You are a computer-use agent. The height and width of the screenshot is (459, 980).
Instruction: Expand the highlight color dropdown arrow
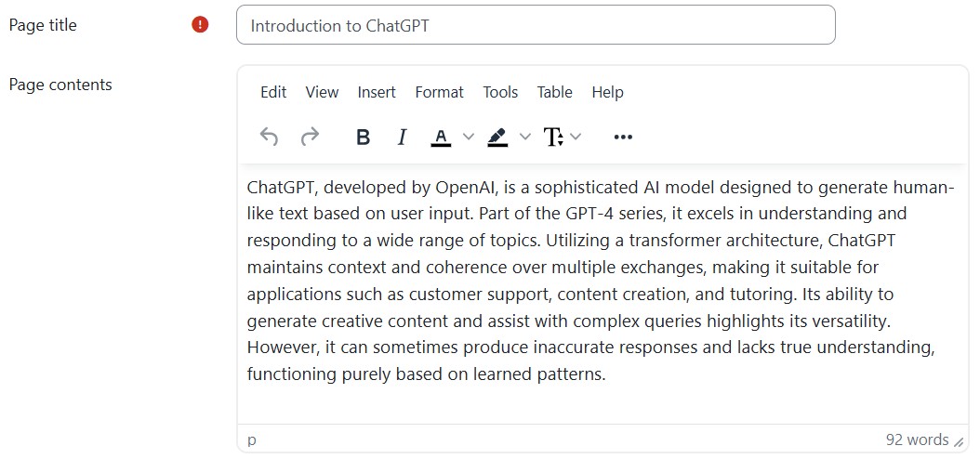click(524, 138)
